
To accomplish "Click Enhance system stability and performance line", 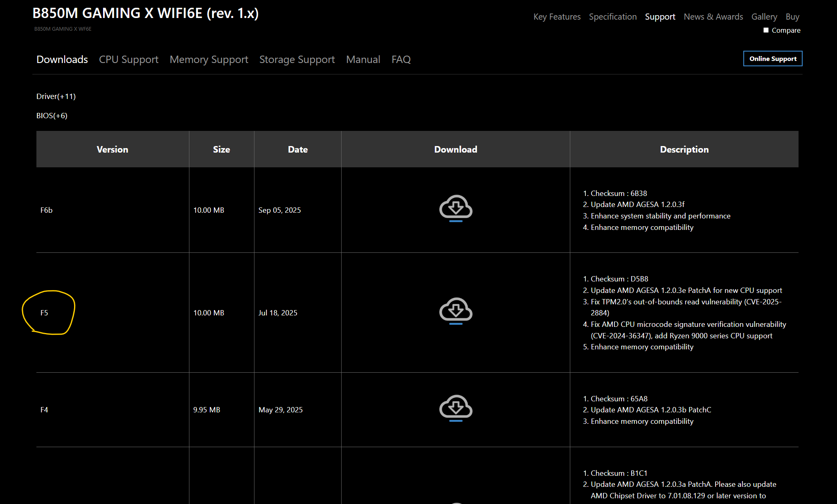I will tap(660, 216).
